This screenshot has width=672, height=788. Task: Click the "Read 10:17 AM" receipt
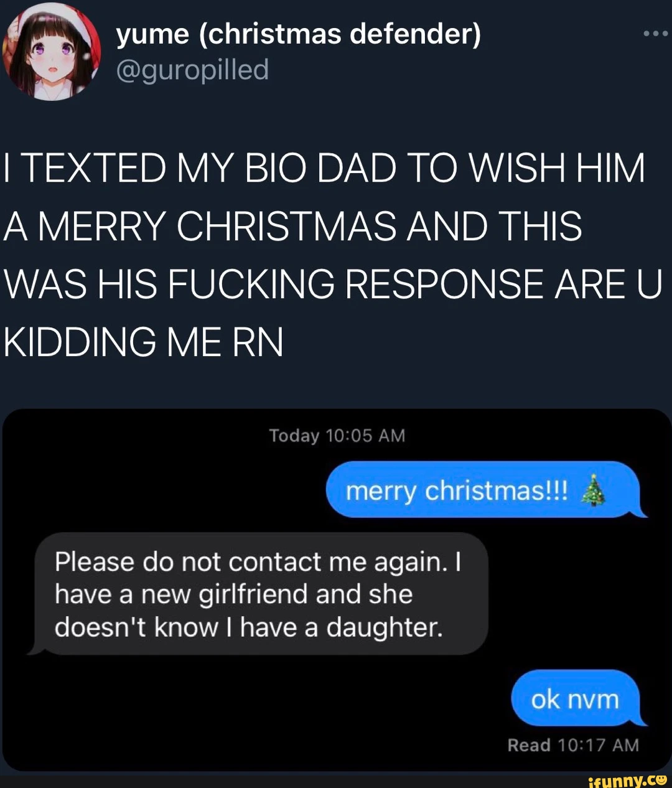[x=573, y=745]
